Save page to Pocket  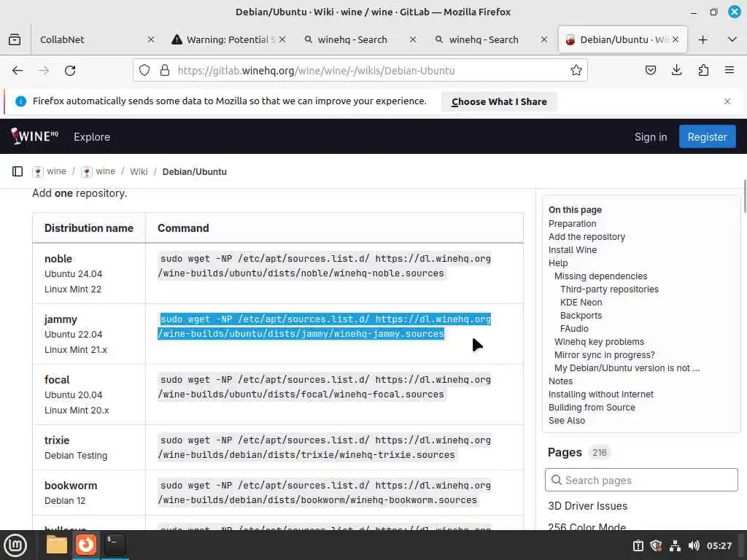point(650,71)
